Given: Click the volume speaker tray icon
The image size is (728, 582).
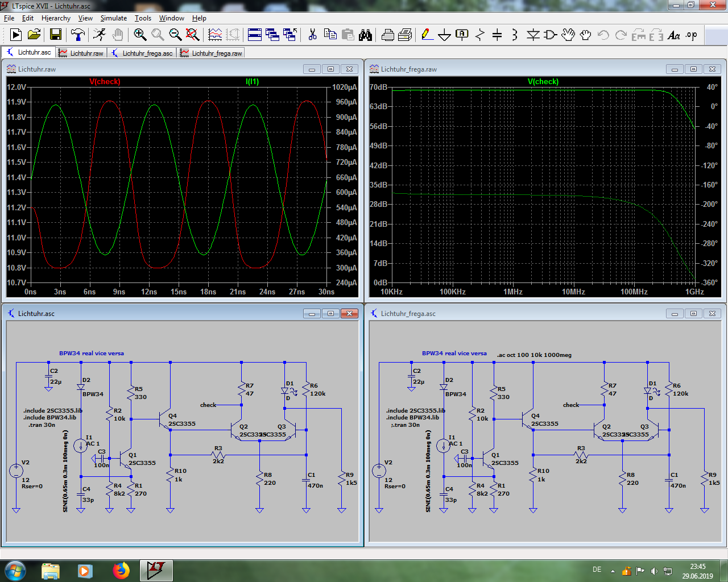Looking at the screenshot, I should click(x=654, y=571).
